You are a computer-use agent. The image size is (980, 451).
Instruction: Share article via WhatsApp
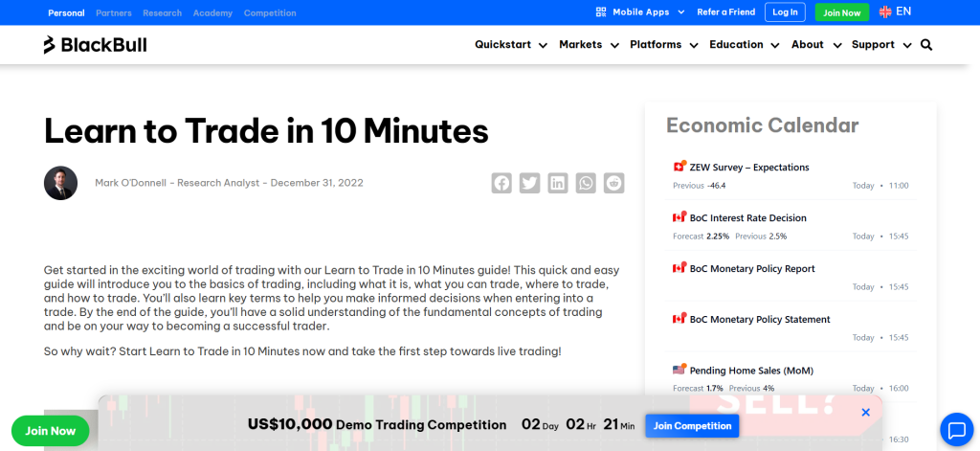[x=586, y=183]
